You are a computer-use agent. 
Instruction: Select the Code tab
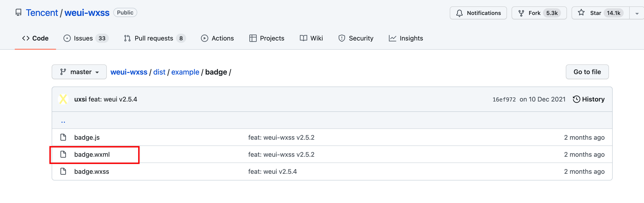35,38
